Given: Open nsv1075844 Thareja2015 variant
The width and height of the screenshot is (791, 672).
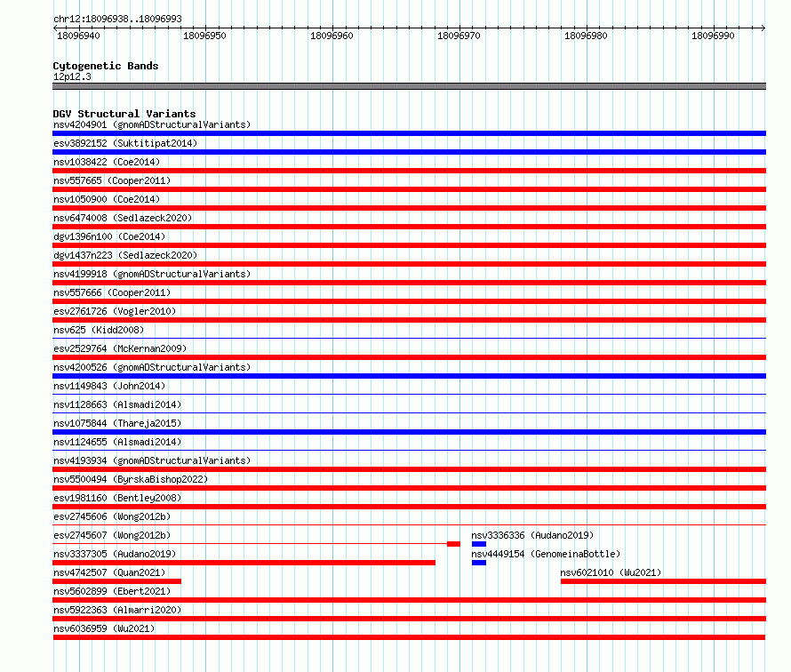Looking at the screenshot, I should pyautogui.click(x=117, y=423).
